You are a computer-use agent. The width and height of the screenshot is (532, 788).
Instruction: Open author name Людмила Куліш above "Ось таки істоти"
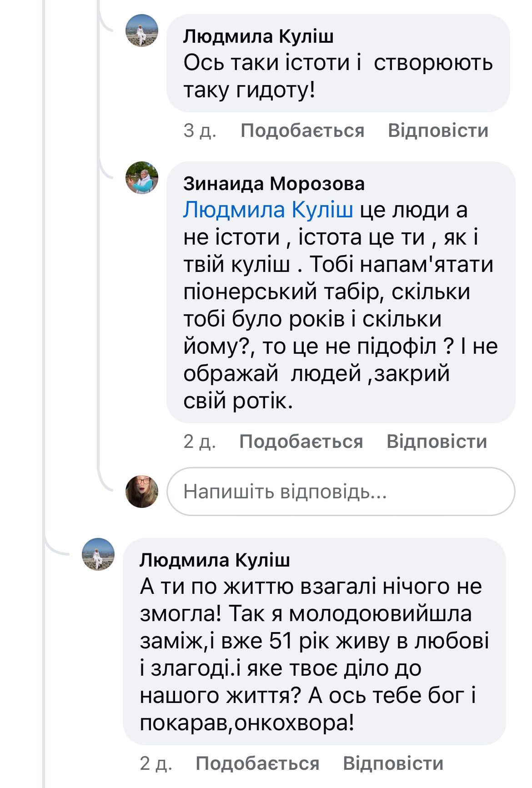[258, 36]
